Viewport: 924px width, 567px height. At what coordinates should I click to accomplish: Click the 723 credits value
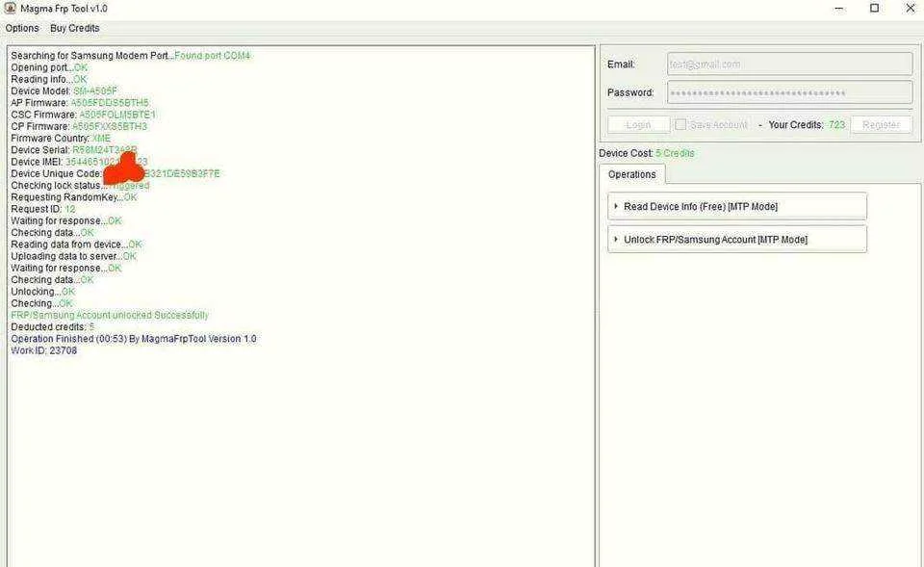pos(836,125)
